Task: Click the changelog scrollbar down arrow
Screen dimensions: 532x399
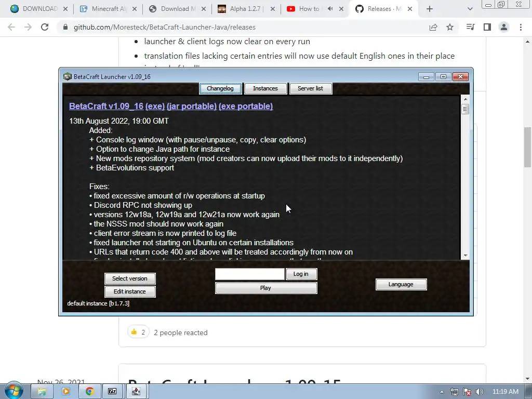Action: pyautogui.click(x=465, y=255)
